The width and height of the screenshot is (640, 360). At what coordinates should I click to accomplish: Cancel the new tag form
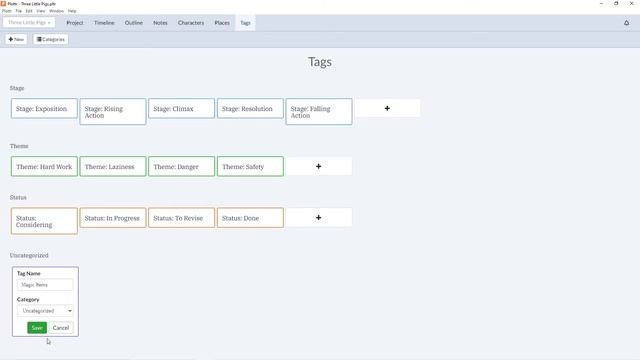[x=61, y=328]
